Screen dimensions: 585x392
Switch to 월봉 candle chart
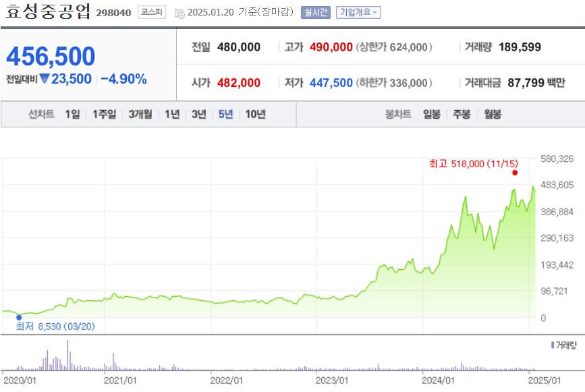pyautogui.click(x=493, y=114)
